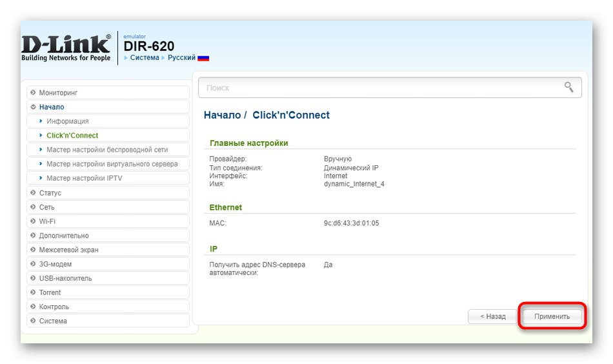The height and width of the screenshot is (364, 613).
Task: Open the Мониторинг menu item
Action: [58, 93]
